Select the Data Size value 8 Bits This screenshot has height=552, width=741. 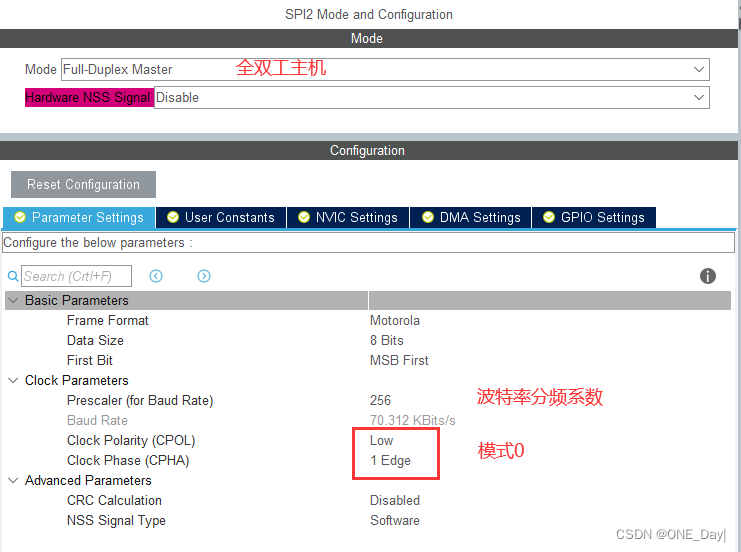(x=387, y=340)
